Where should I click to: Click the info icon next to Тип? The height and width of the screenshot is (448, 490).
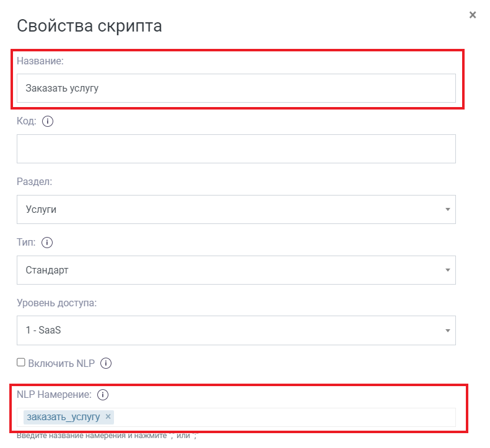48,243
